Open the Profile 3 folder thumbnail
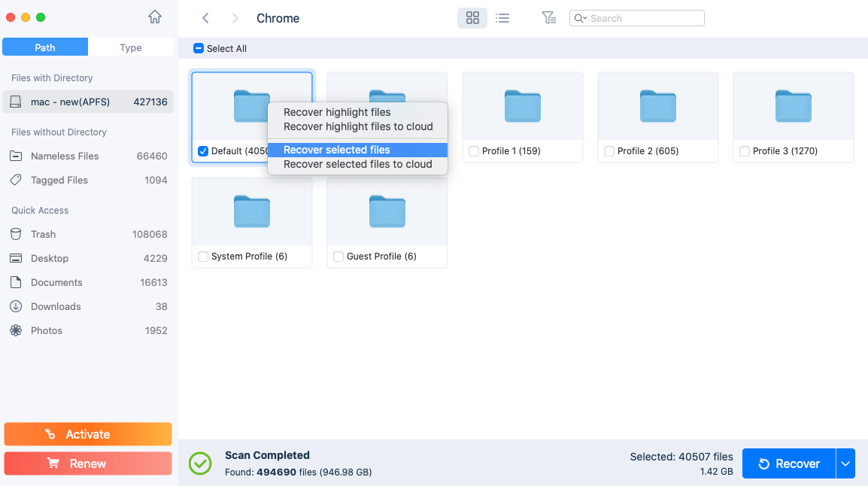The height and width of the screenshot is (486, 868). (x=794, y=106)
